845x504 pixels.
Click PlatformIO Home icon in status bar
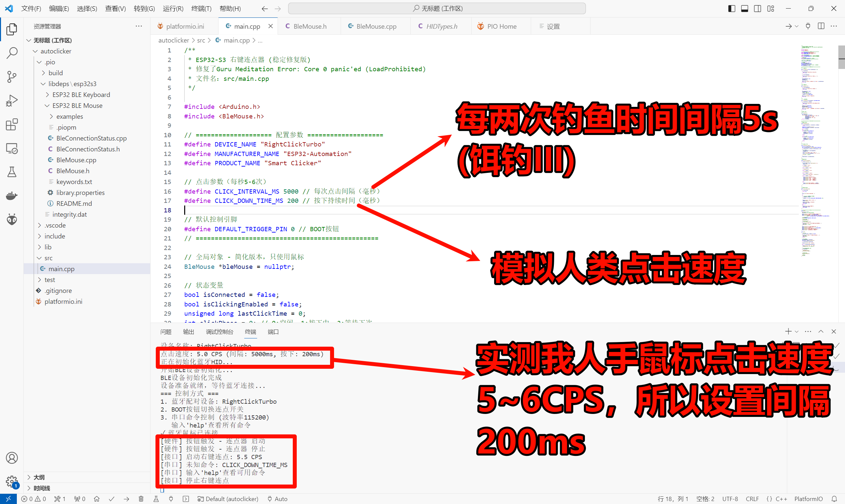(97, 499)
